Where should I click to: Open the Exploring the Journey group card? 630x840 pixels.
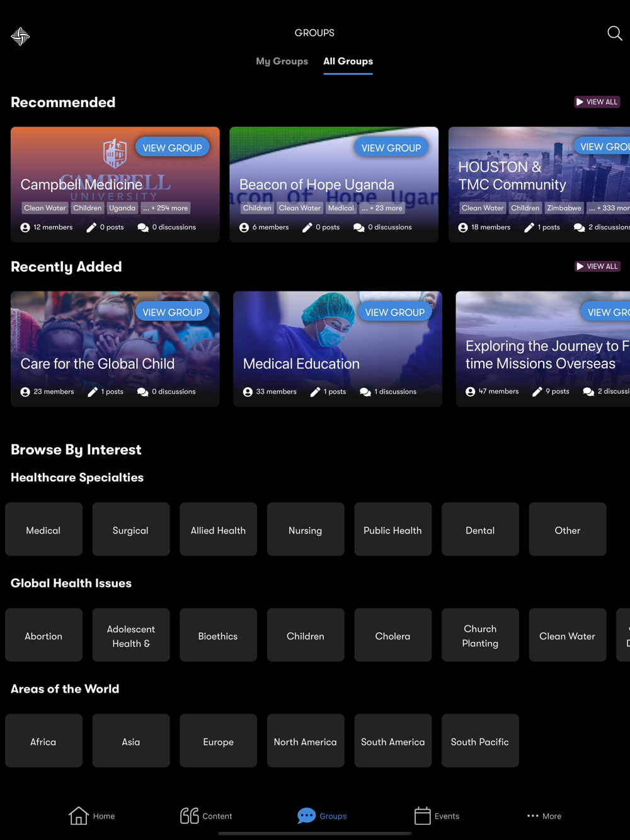(542, 349)
